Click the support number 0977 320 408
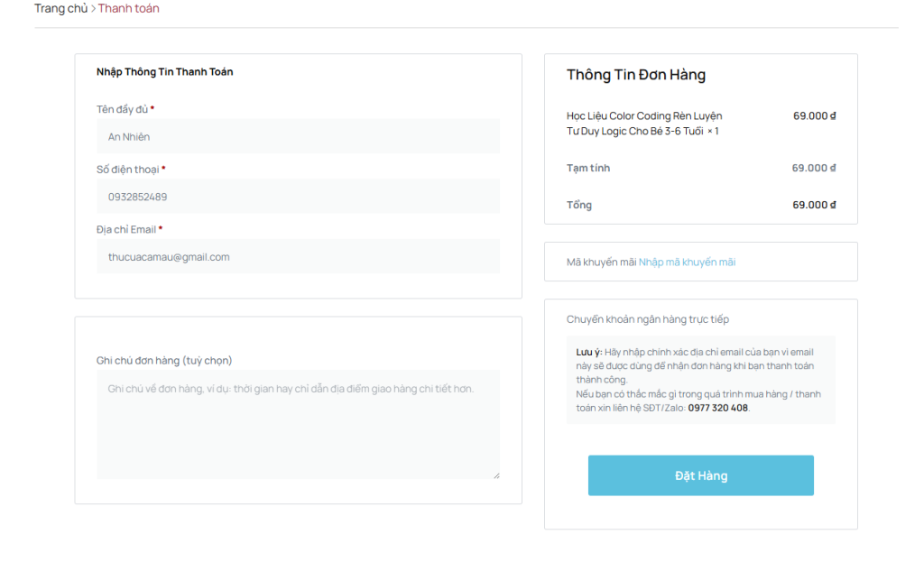 pos(717,408)
